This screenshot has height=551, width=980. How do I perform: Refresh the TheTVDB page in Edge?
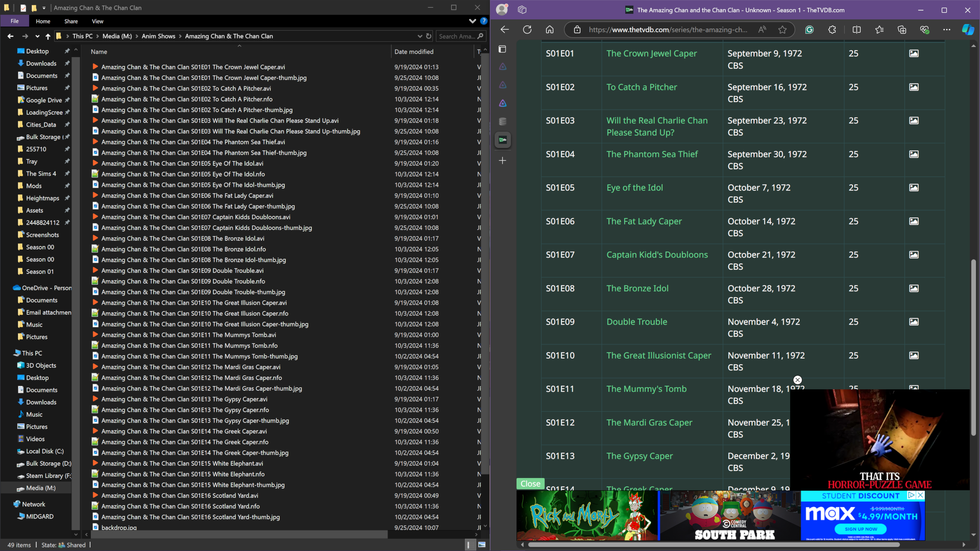pyautogui.click(x=527, y=30)
